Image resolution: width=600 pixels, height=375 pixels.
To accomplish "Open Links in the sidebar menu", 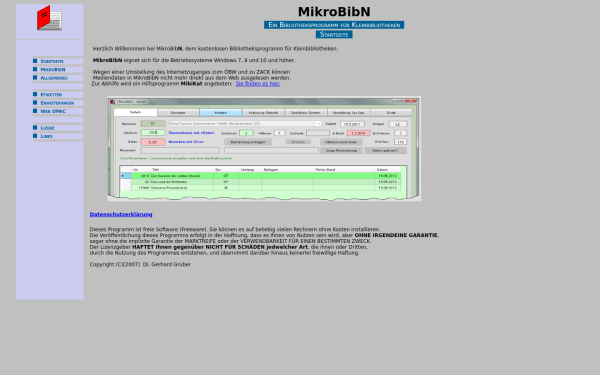I will (46, 136).
